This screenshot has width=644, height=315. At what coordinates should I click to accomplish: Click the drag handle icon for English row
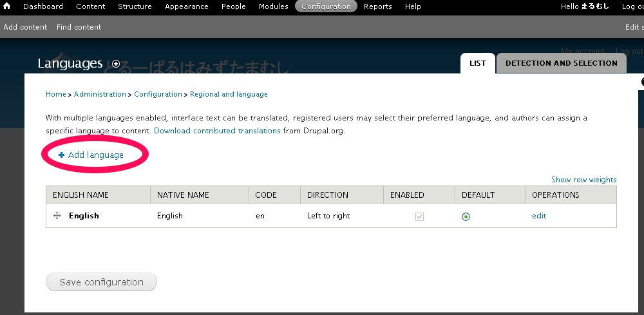[x=57, y=216]
